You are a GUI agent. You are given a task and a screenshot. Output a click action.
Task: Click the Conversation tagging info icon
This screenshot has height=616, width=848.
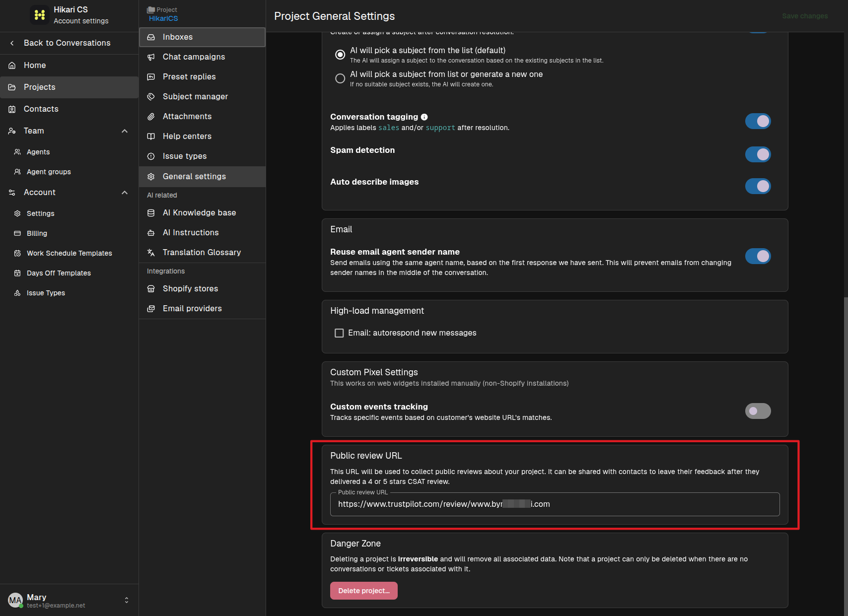click(x=424, y=117)
